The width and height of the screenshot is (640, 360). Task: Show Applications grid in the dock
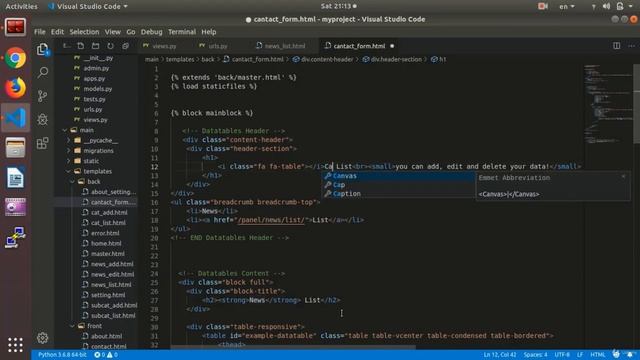coord(16,345)
